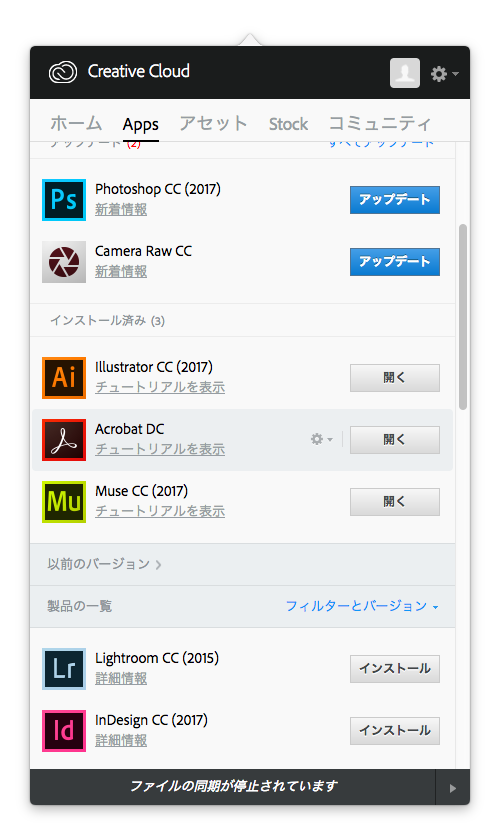
Task: Open Acrobat DC gear options dropdown
Action: [322, 439]
